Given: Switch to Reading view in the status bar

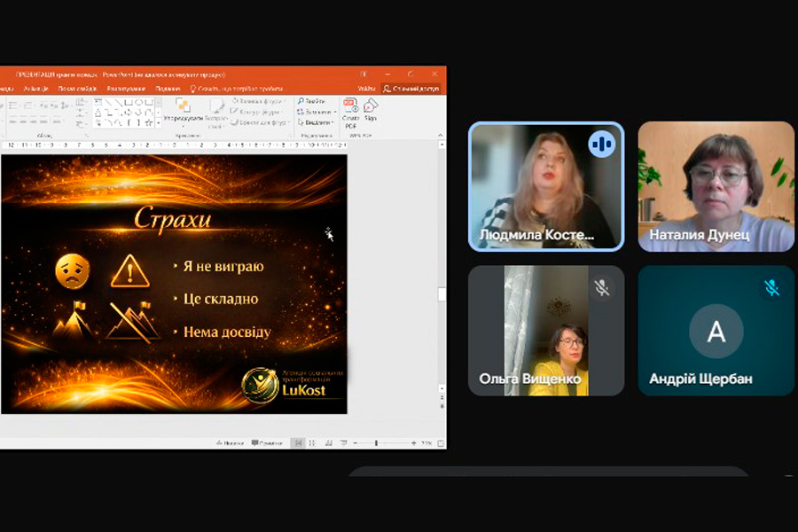Looking at the screenshot, I should (329, 443).
